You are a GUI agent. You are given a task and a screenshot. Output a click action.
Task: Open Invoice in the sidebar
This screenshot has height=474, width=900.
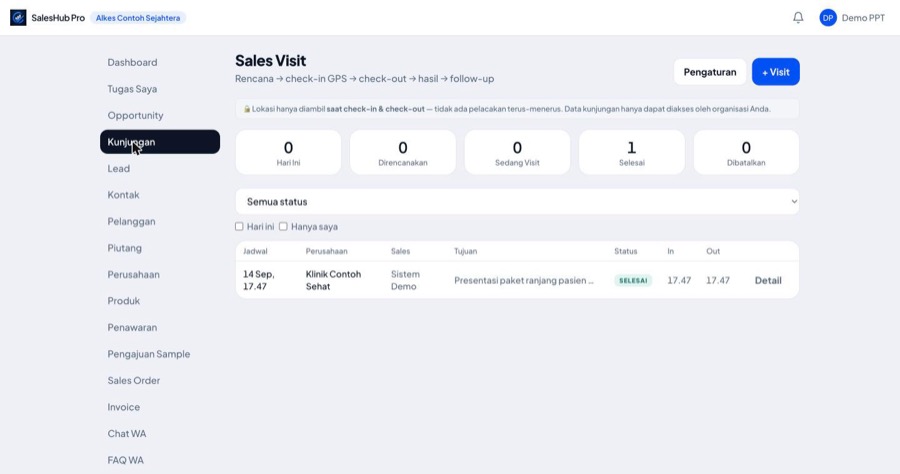tap(123, 407)
